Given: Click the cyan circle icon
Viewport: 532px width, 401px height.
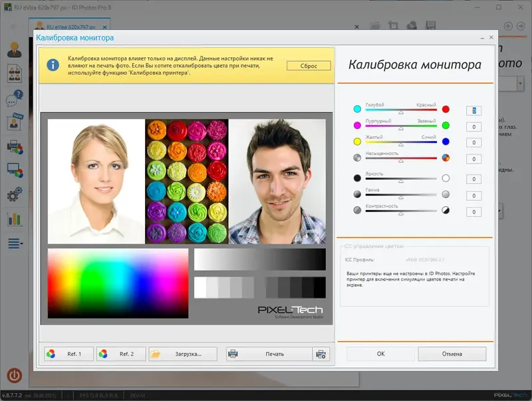Looking at the screenshot, I should [357, 109].
